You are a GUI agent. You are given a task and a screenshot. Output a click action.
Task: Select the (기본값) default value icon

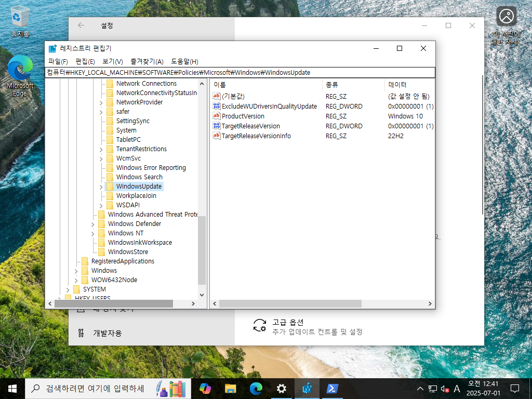(x=217, y=96)
